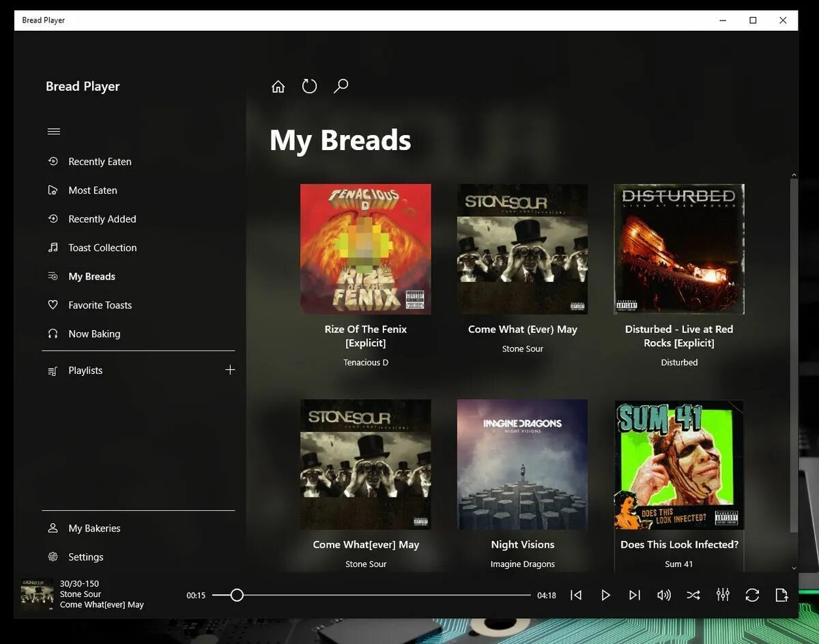Select My Breads in sidebar
The height and width of the screenshot is (644, 819).
coord(91,276)
